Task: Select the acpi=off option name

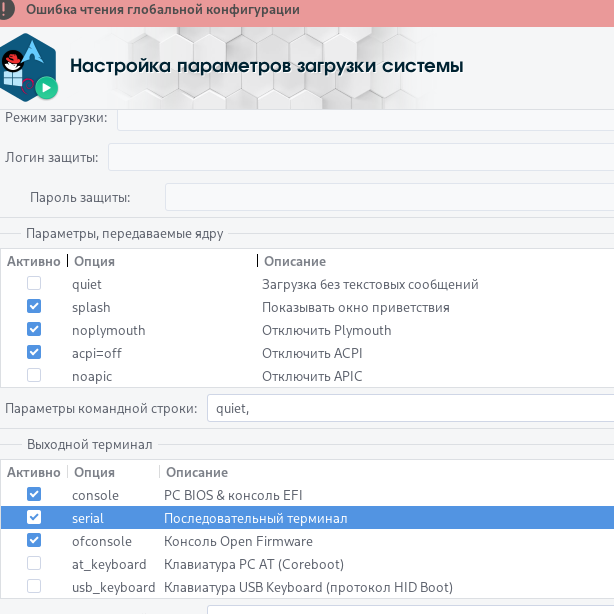Action: click(x=97, y=354)
